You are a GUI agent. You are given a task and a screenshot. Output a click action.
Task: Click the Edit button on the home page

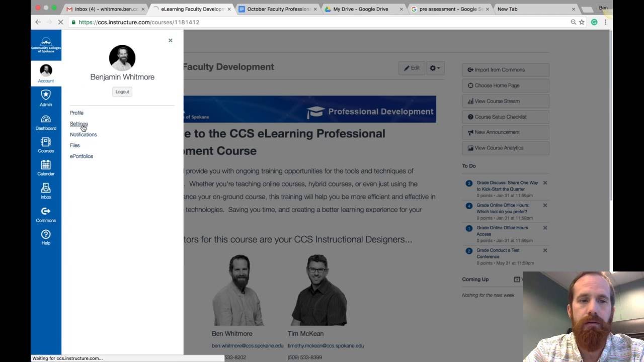412,68
